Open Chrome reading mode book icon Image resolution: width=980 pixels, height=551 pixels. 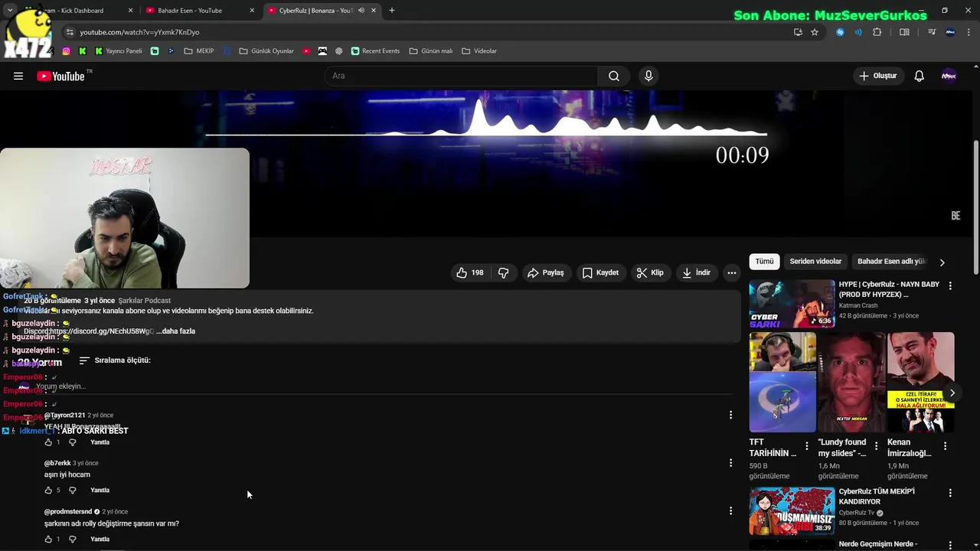coord(904,32)
